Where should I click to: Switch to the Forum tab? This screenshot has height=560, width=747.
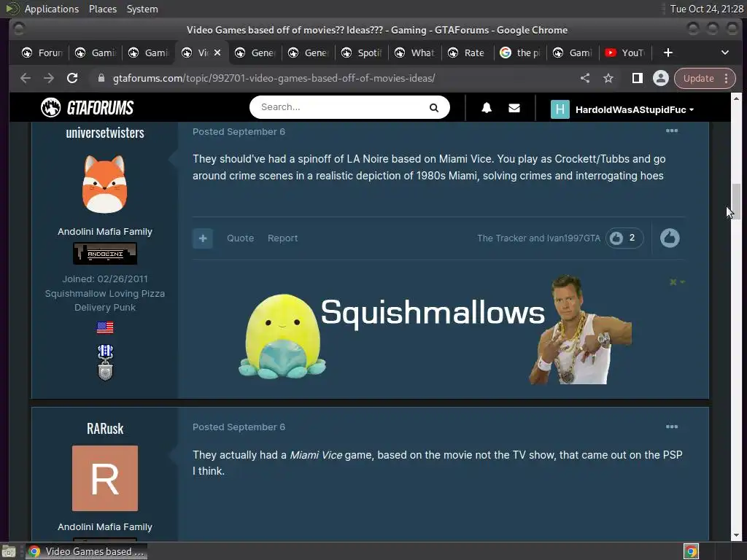(42, 52)
